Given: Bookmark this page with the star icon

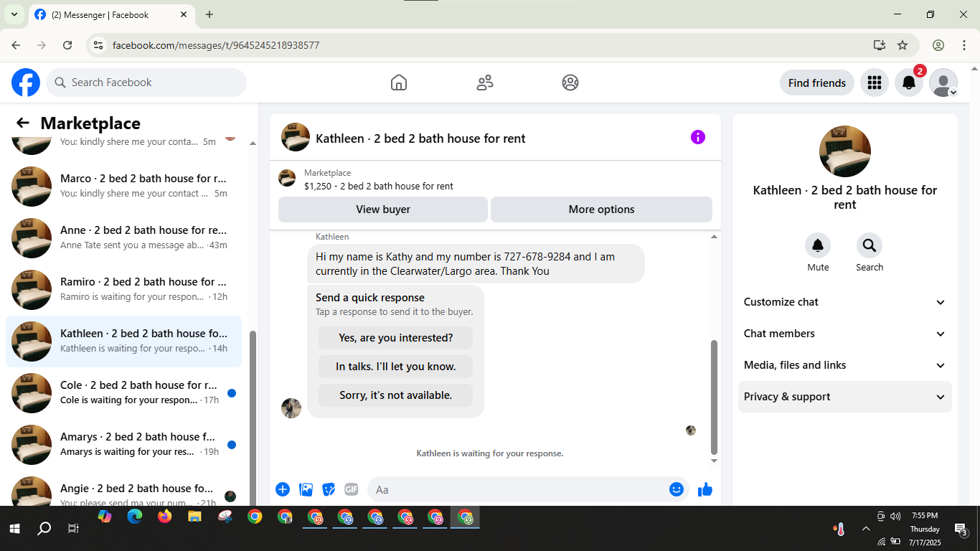Looking at the screenshot, I should pyautogui.click(x=903, y=45).
